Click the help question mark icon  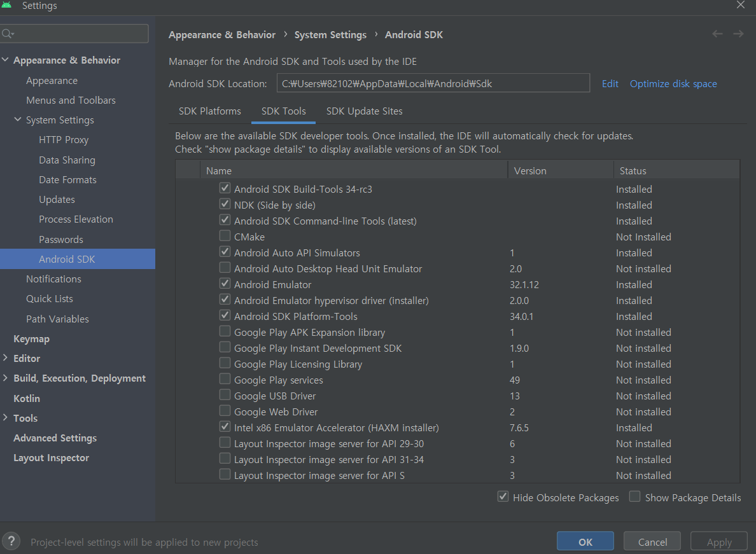pos(11,541)
